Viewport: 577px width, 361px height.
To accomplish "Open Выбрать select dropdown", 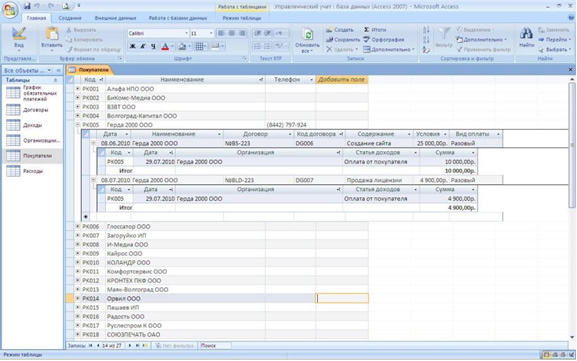I will click(x=555, y=49).
